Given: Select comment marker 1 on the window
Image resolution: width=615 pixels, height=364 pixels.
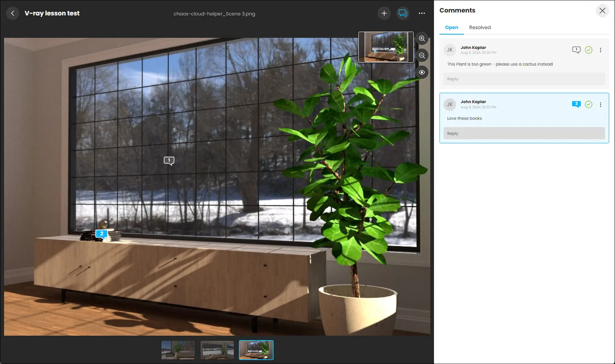Looking at the screenshot, I should [x=169, y=161].
